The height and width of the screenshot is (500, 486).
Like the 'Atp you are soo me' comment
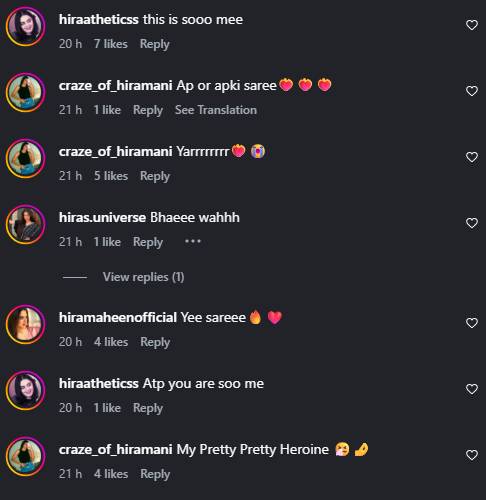(x=472, y=389)
